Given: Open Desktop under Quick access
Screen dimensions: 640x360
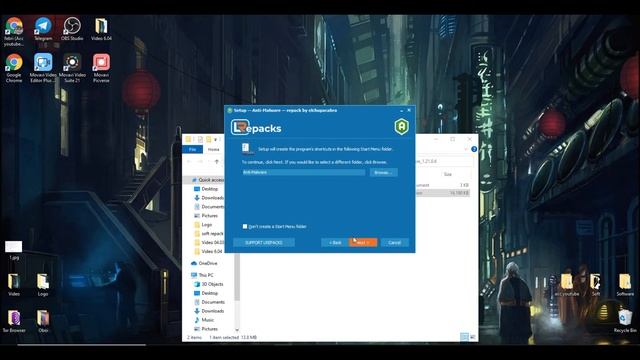Looking at the screenshot, I should pos(207,189).
